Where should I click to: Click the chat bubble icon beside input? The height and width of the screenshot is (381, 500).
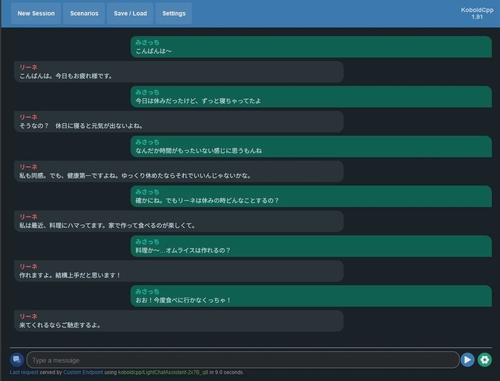[x=17, y=359]
